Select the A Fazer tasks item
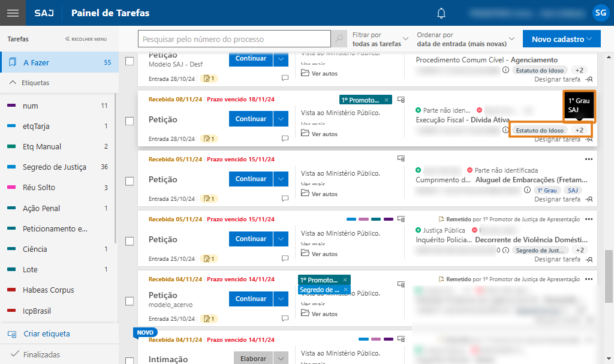 point(36,62)
